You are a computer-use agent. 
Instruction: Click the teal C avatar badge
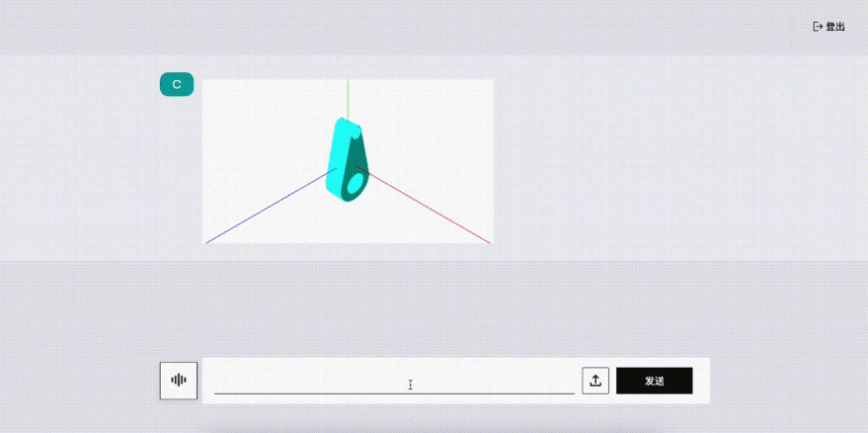[177, 84]
